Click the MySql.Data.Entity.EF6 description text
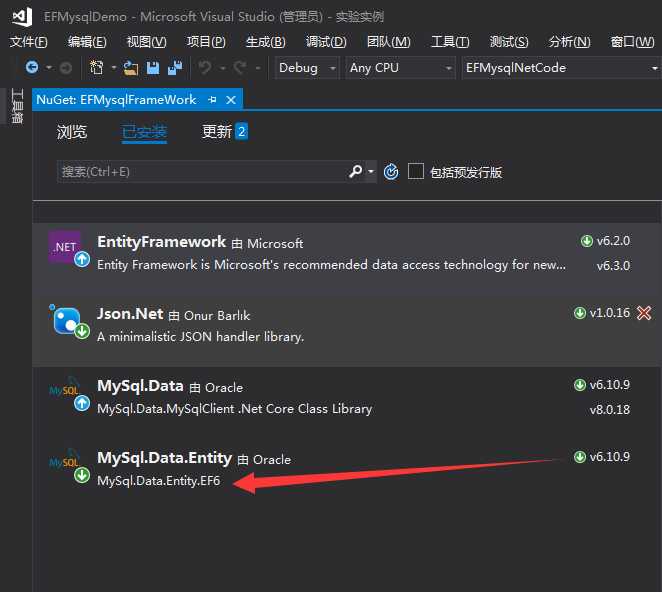Screen dimensions: 662x592 coord(159,481)
